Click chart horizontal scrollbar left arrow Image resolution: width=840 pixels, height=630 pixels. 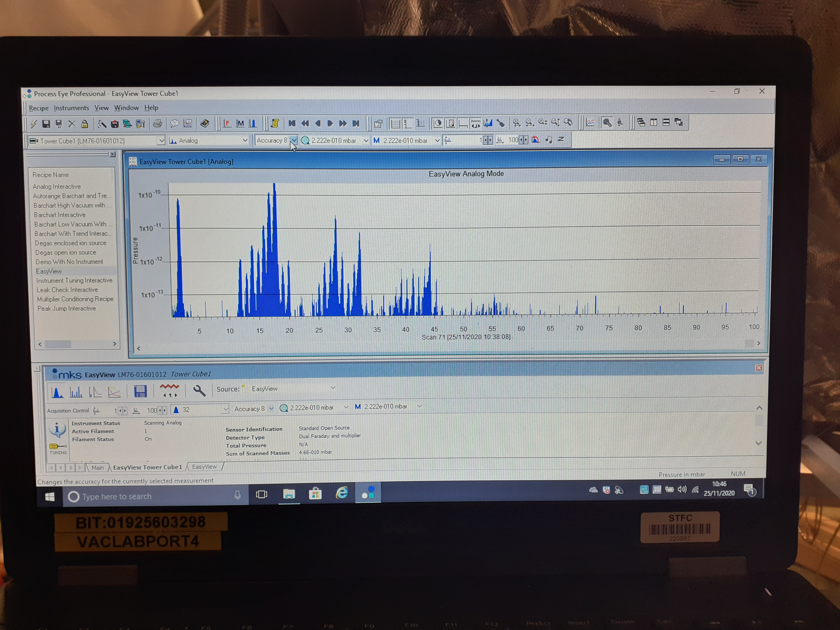click(x=139, y=348)
